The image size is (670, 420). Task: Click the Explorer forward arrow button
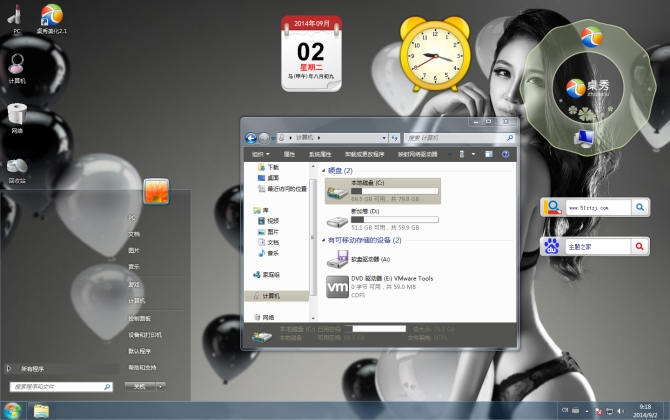[264, 138]
